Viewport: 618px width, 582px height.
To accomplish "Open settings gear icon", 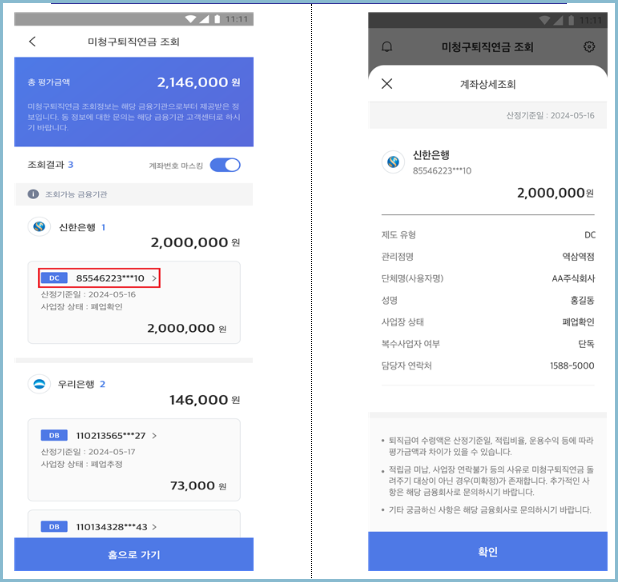I will pos(589,47).
